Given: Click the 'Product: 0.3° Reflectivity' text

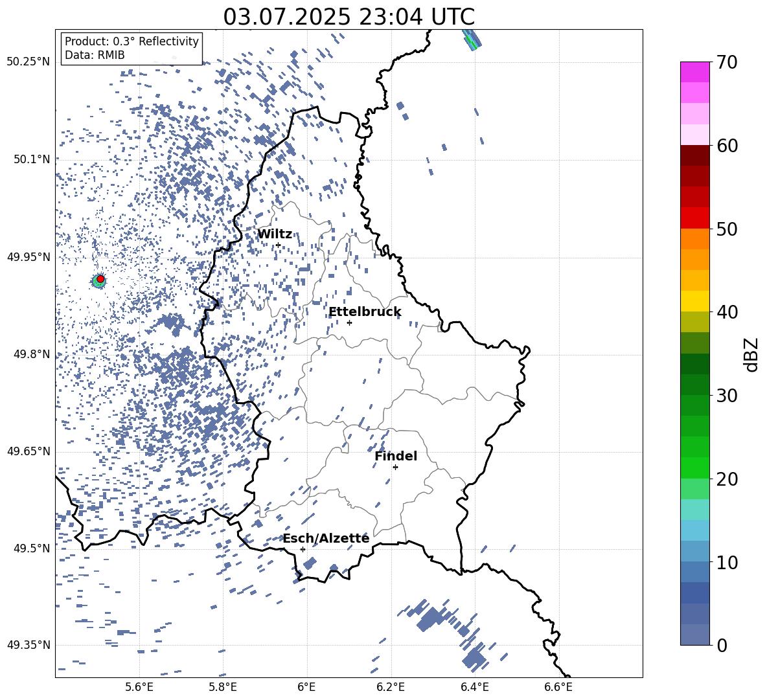Looking at the screenshot, I should click(x=132, y=41).
